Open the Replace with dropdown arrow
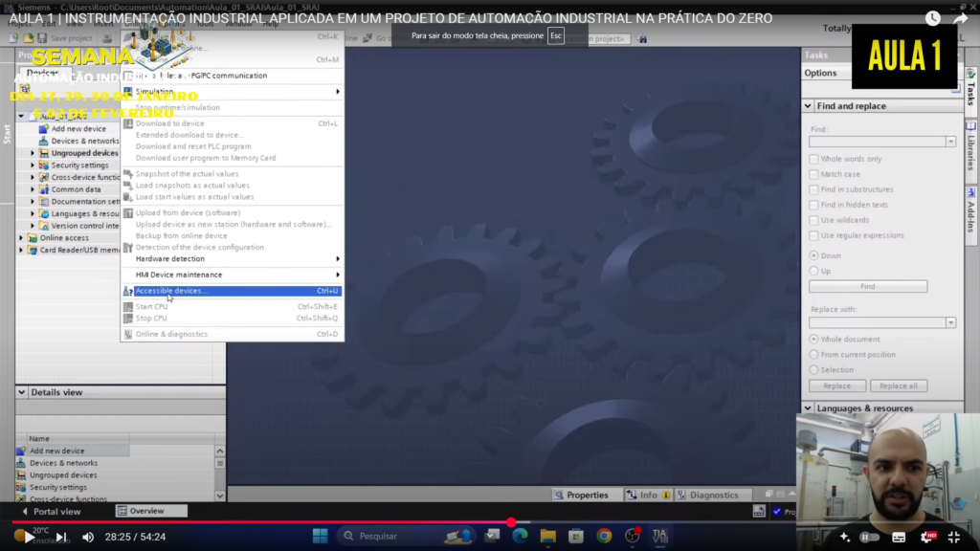The height and width of the screenshot is (551, 980). pos(950,323)
